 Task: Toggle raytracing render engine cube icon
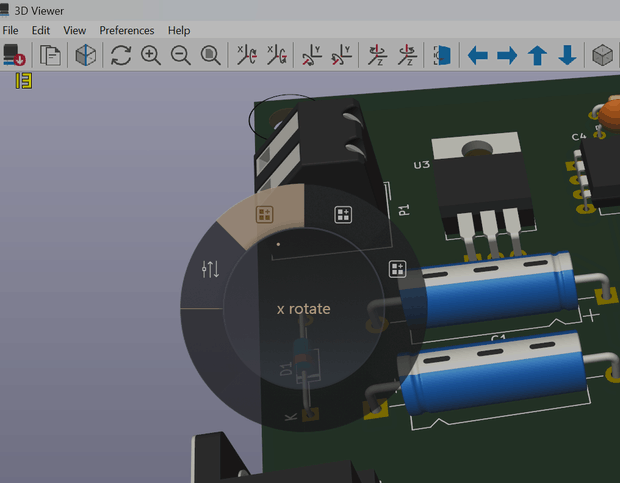click(x=85, y=55)
